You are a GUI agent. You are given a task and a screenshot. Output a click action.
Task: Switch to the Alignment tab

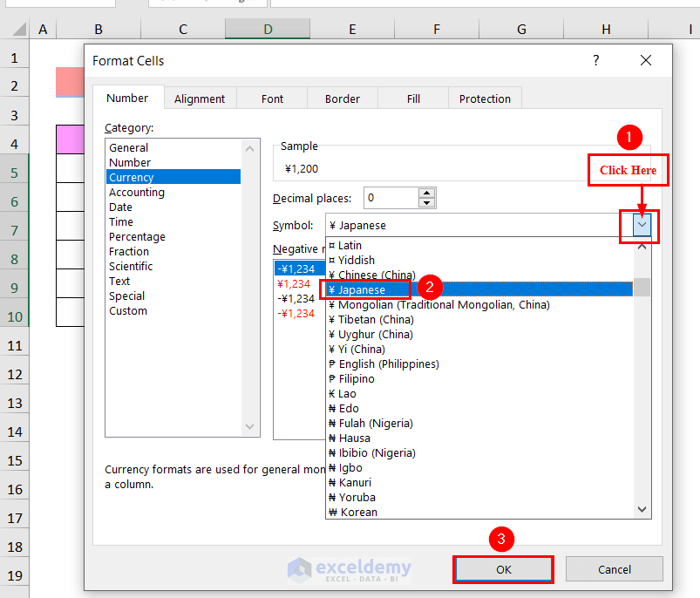pos(200,98)
